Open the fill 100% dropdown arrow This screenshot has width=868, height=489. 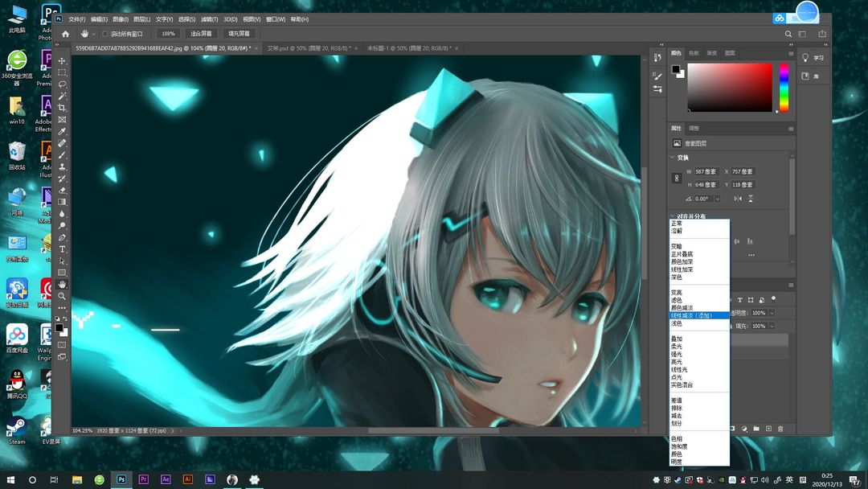(772, 327)
